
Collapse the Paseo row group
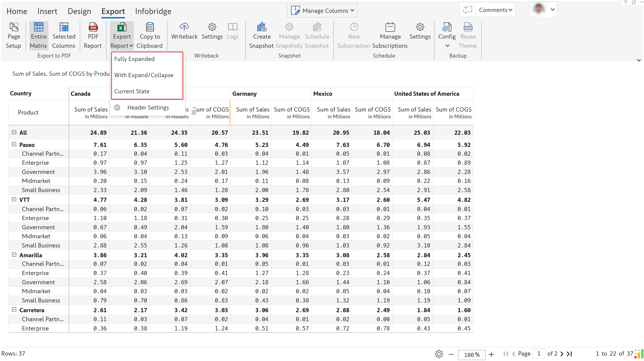pyautogui.click(x=14, y=144)
